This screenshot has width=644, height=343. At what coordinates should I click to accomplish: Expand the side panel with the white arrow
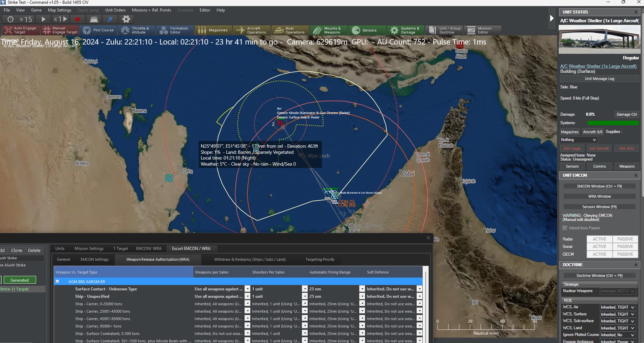pos(552,18)
